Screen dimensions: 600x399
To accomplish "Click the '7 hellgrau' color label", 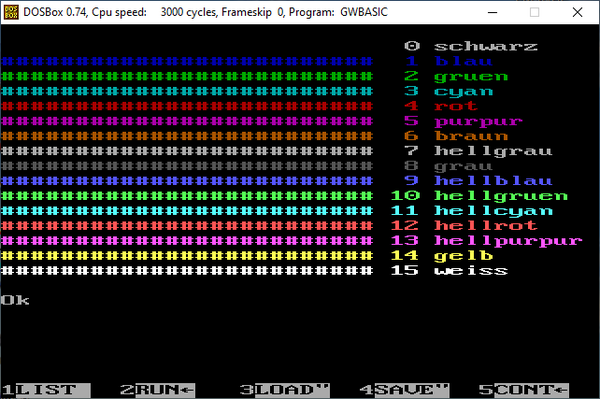I will [x=478, y=151].
